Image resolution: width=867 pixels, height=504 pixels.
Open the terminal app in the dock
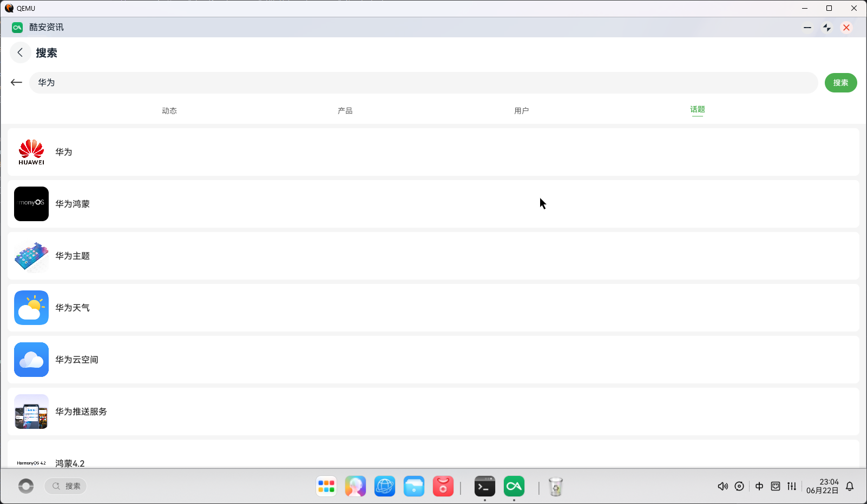coord(485,487)
